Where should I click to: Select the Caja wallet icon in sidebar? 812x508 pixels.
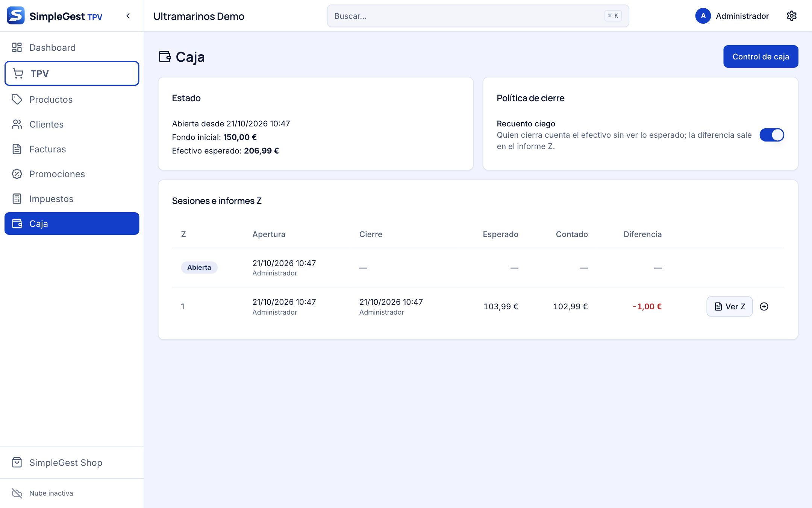pyautogui.click(x=17, y=224)
